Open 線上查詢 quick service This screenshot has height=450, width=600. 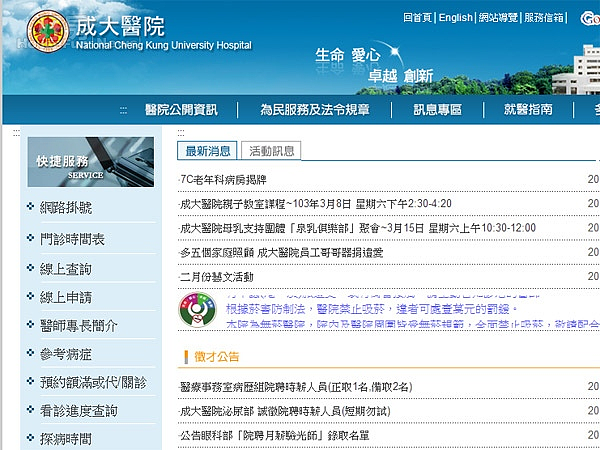(66, 269)
